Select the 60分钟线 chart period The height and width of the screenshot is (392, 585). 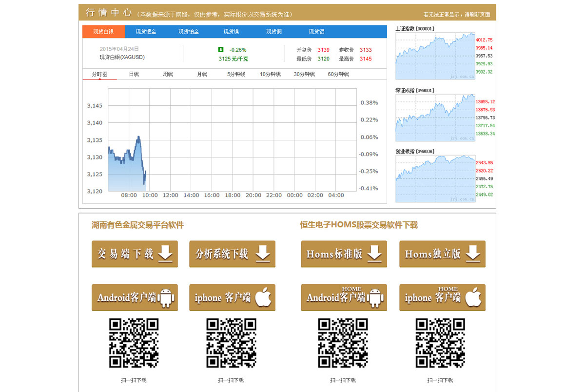tap(338, 74)
